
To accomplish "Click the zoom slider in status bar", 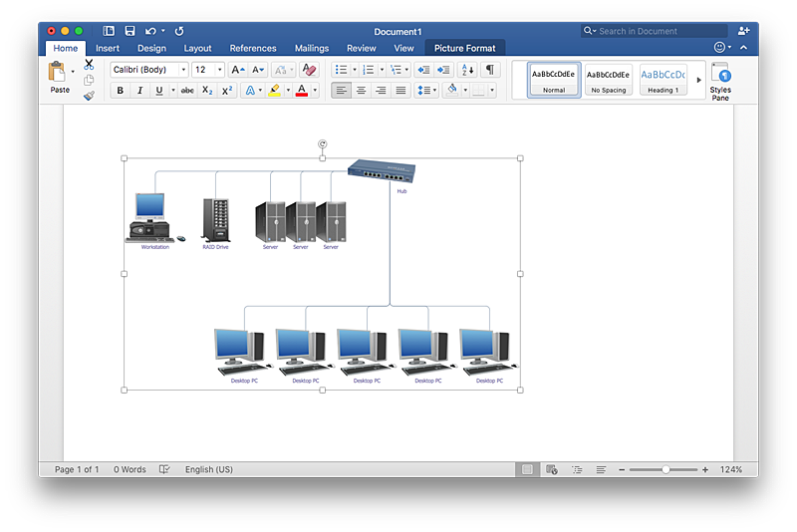I will (664, 469).
